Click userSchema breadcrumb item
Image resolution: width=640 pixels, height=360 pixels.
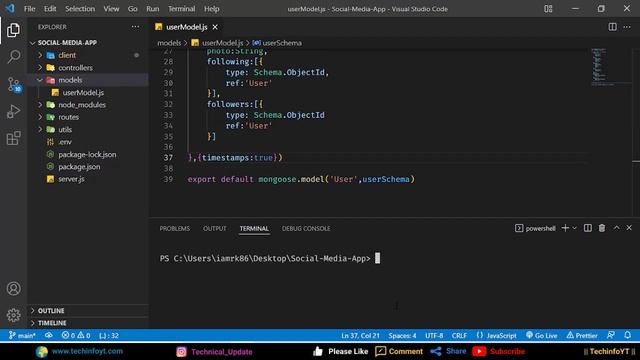277,43
